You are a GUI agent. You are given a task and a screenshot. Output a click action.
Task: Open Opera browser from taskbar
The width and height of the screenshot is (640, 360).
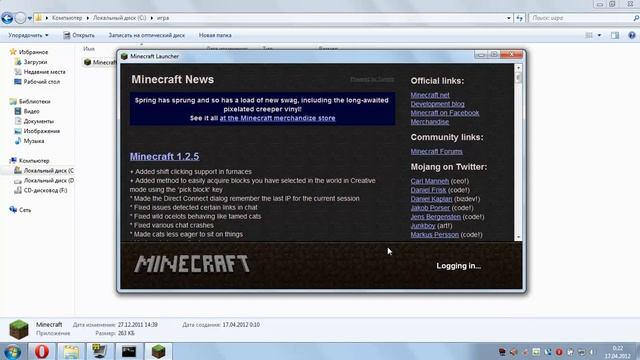click(41, 351)
